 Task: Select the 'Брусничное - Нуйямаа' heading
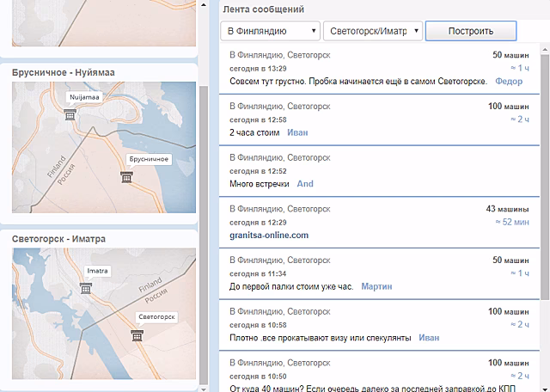(64, 73)
